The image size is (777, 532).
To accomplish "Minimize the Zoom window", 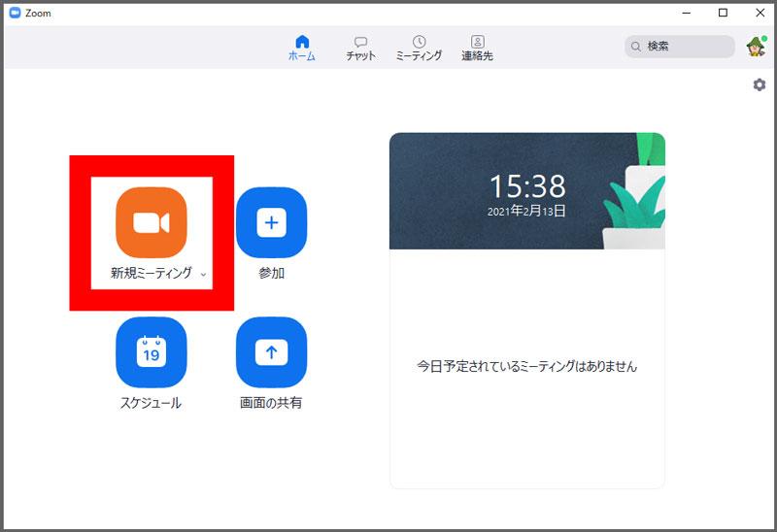I will click(687, 13).
